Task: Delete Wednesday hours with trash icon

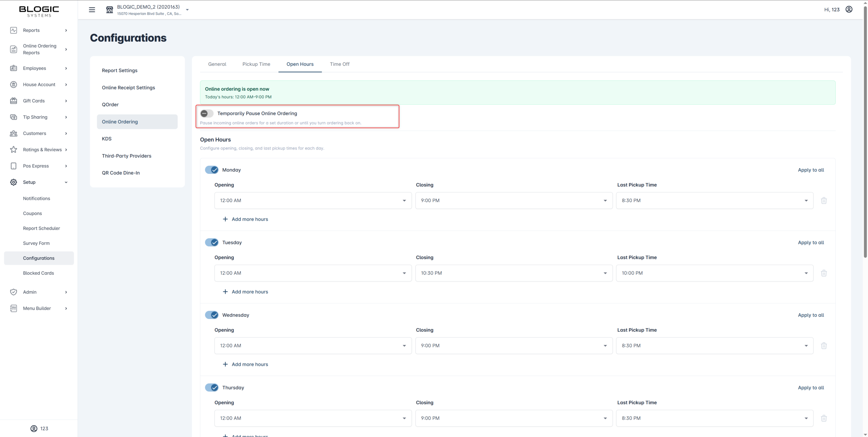Action: coord(824,345)
